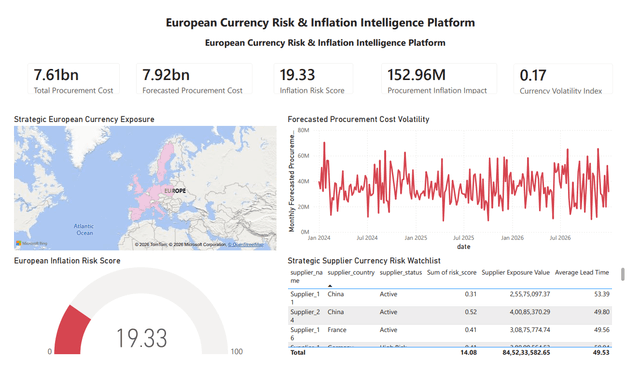Click total risk score 14.08
The width and height of the screenshot is (640, 370).
point(468,352)
